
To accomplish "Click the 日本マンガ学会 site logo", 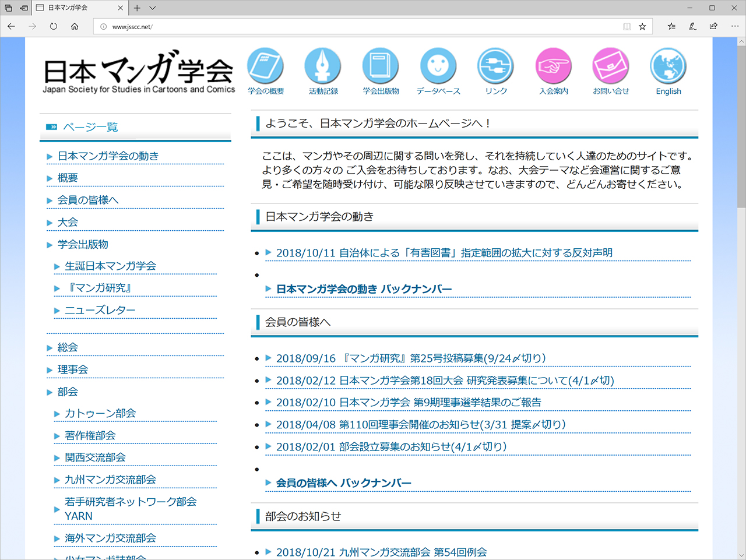I will 139,72.
